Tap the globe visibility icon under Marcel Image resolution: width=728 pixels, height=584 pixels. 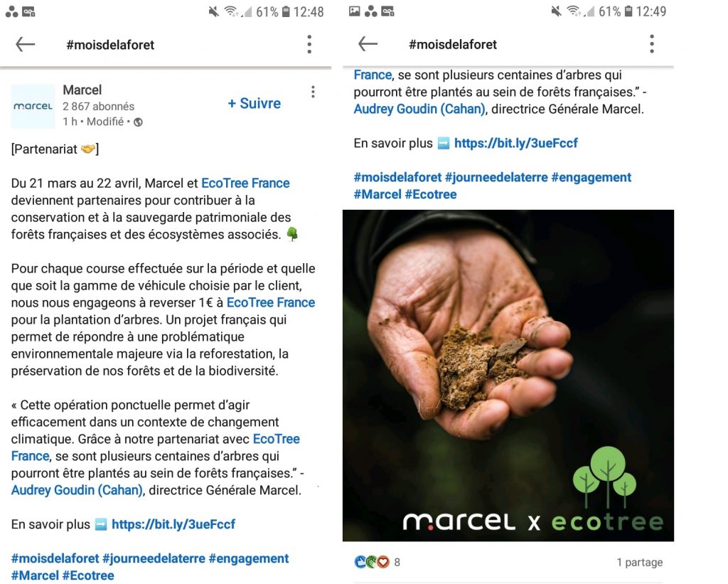tap(138, 122)
